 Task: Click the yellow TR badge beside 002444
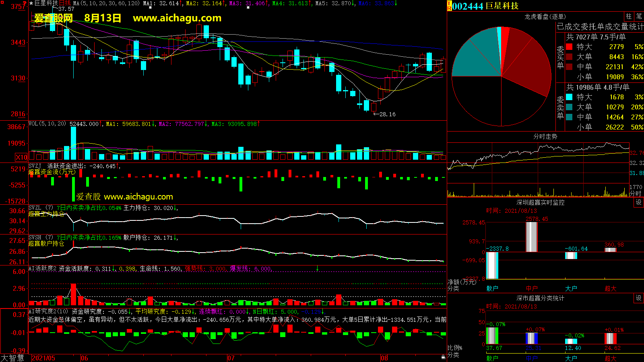coord(449,6)
